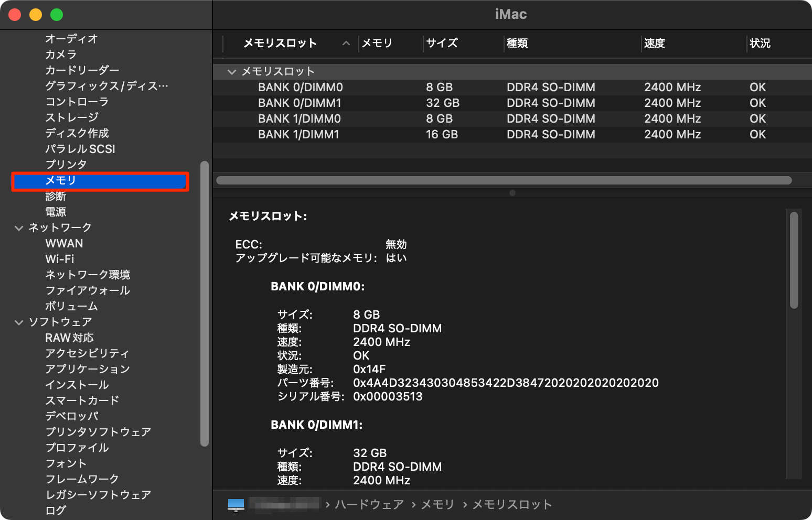
Task: Click メモリスロット in the path bar
Action: click(512, 505)
